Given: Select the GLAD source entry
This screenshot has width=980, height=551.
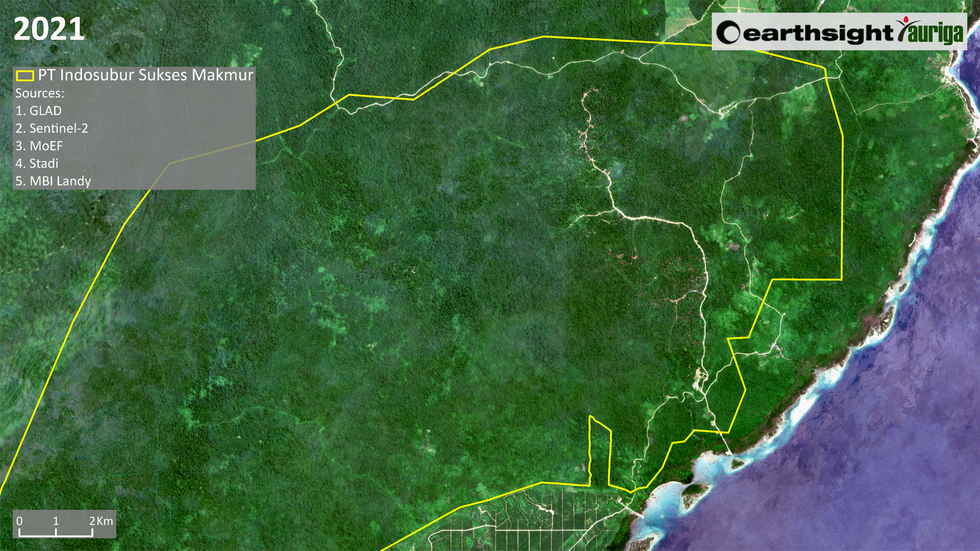Looking at the screenshot, I should pos(39,111).
